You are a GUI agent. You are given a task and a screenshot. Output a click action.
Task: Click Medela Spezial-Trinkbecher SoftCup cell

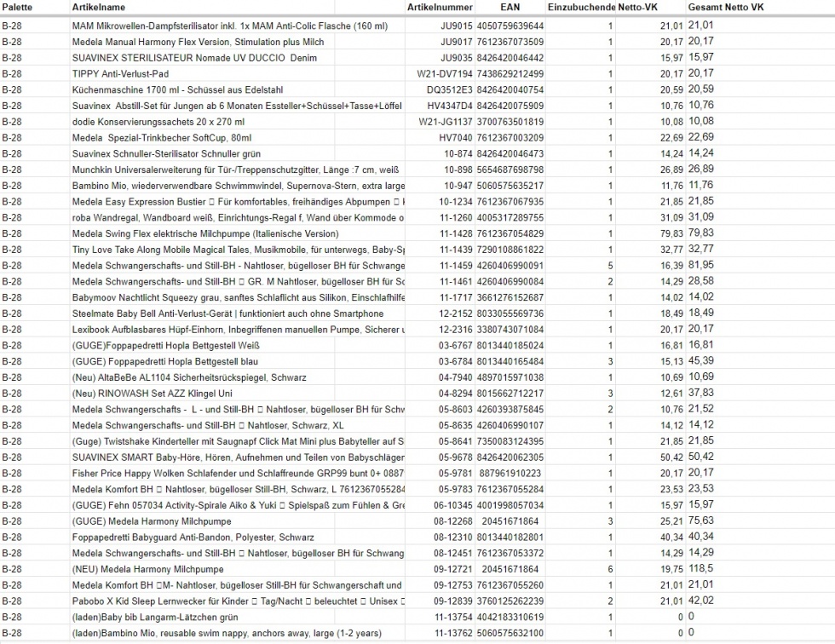[x=162, y=137]
